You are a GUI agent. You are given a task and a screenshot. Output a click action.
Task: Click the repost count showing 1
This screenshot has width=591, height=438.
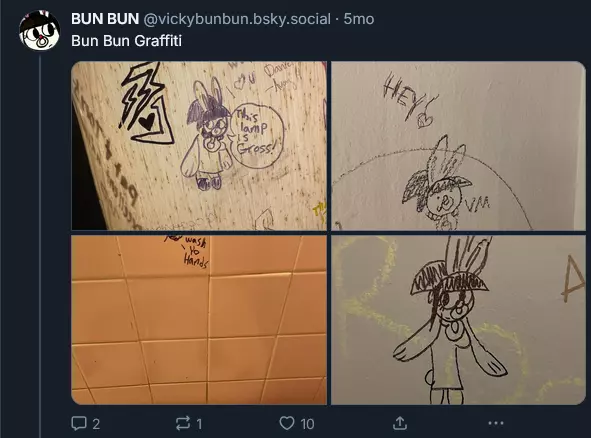click(199, 424)
